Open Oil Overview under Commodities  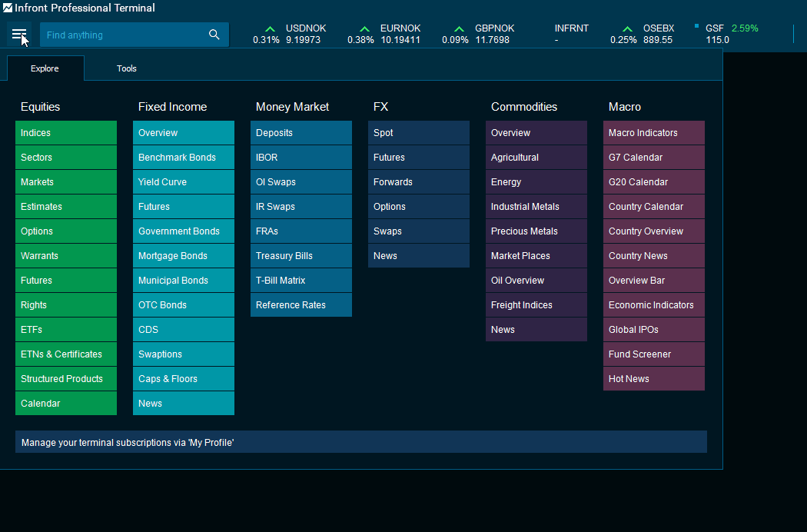click(536, 281)
